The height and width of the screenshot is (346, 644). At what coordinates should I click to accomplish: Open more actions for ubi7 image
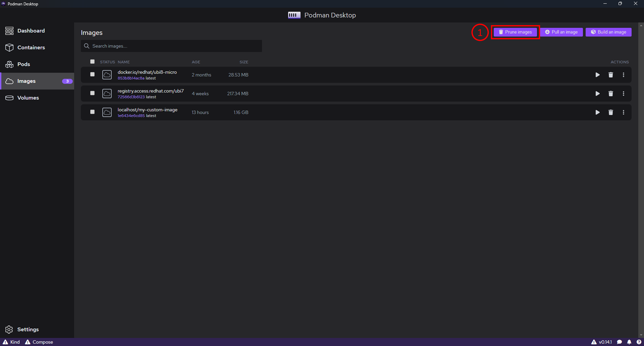pos(624,94)
